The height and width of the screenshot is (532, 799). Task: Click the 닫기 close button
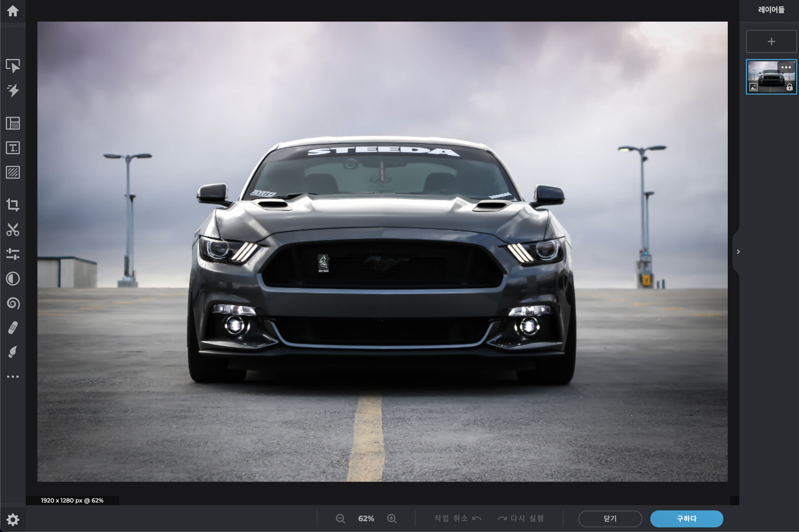[x=610, y=519]
